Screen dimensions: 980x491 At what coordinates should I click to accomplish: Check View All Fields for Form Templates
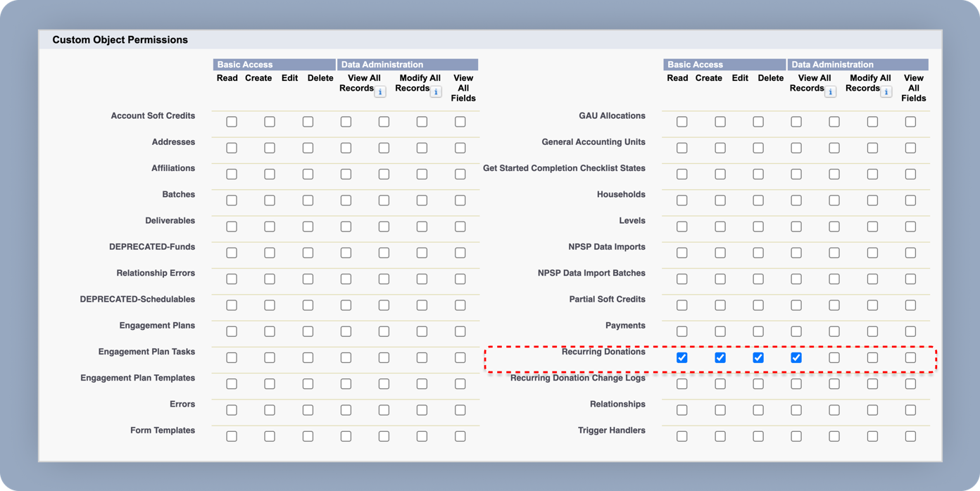tap(460, 436)
